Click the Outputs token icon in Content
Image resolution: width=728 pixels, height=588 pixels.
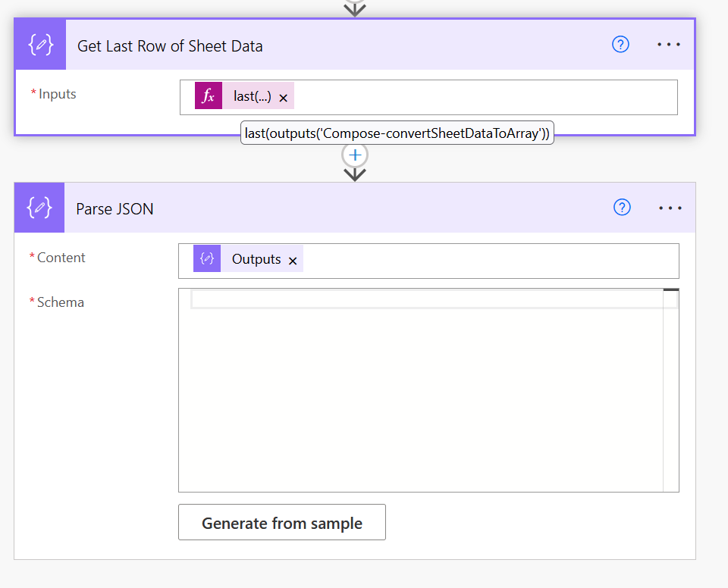[207, 259]
